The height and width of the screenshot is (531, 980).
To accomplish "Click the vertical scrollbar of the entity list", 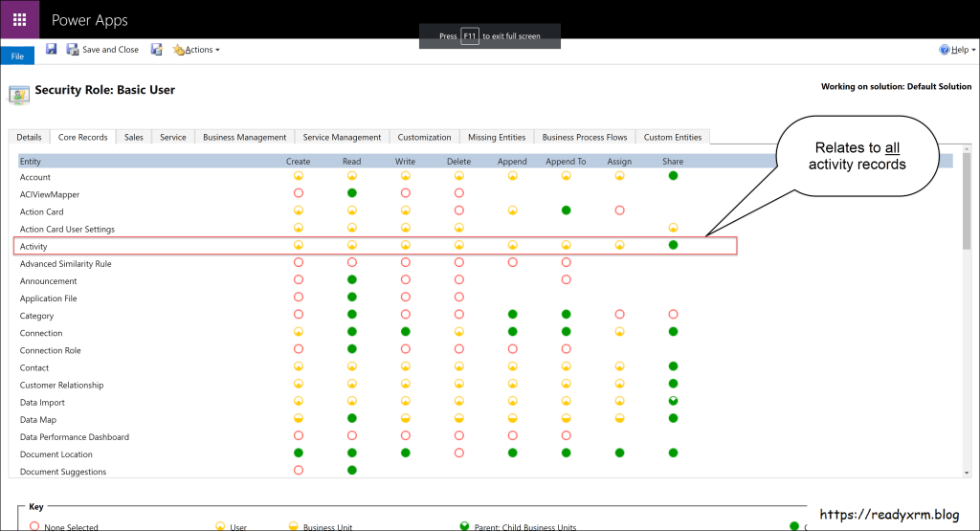I will tap(966, 316).
